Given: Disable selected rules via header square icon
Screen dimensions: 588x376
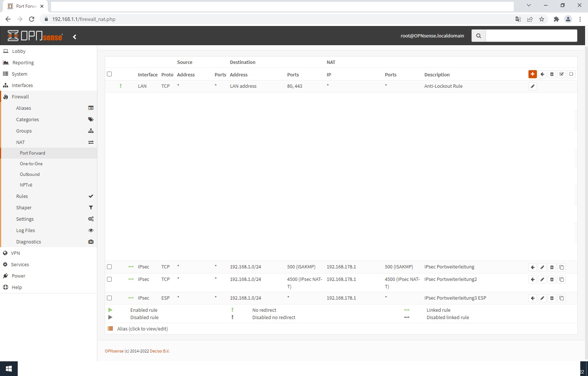Looking at the screenshot, I should 571,74.
